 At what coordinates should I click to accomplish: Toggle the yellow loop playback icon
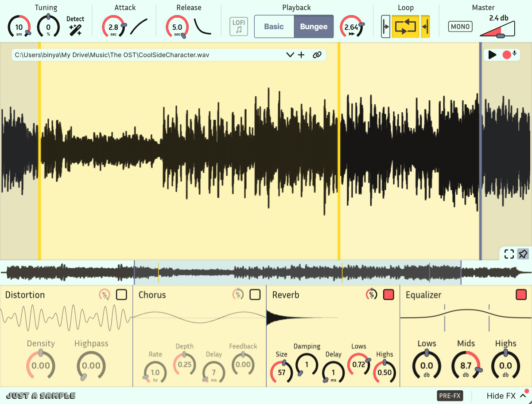click(406, 27)
